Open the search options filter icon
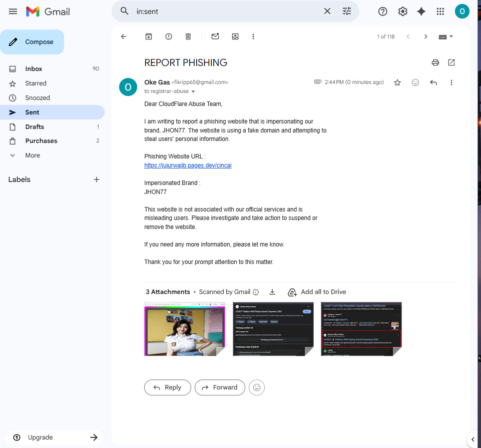The width and height of the screenshot is (481, 448). click(347, 11)
